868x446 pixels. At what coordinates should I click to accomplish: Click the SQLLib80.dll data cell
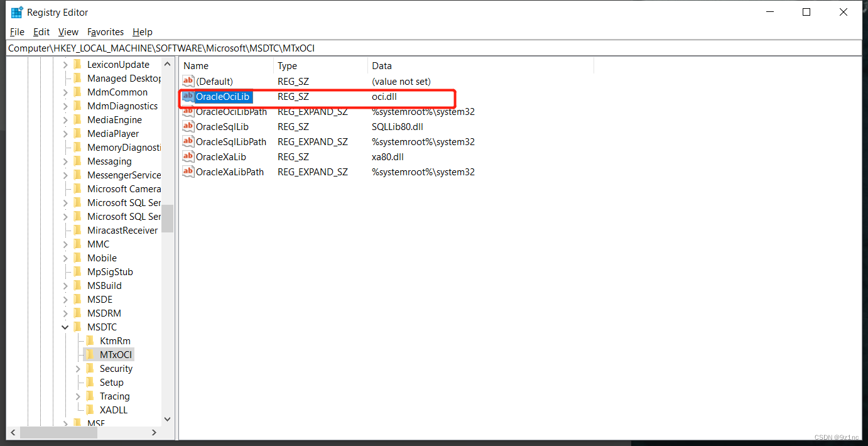398,127
